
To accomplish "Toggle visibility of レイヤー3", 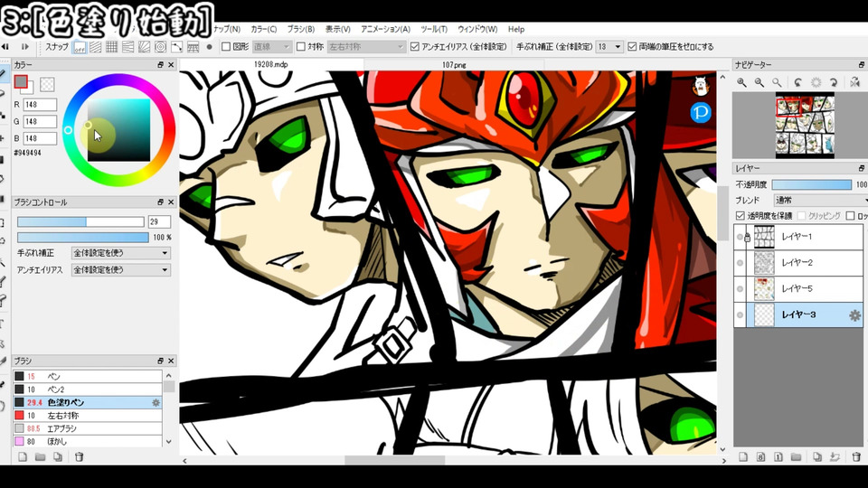I will (x=741, y=314).
